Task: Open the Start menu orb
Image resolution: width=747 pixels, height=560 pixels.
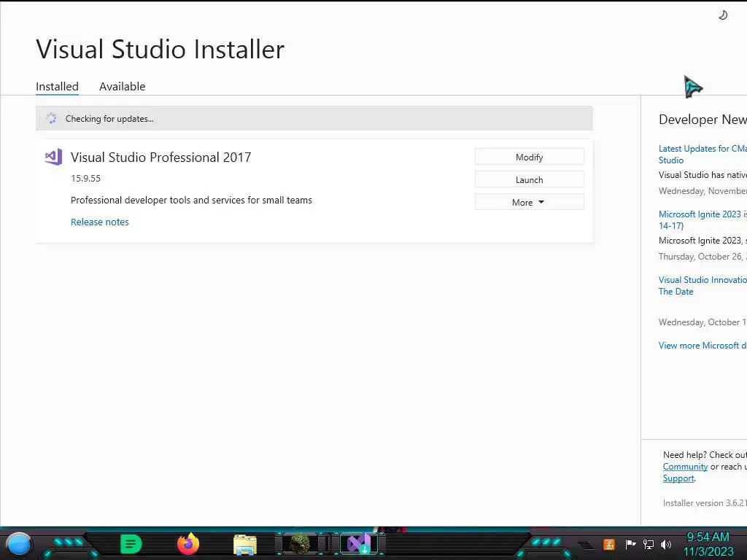Action: coord(19,544)
